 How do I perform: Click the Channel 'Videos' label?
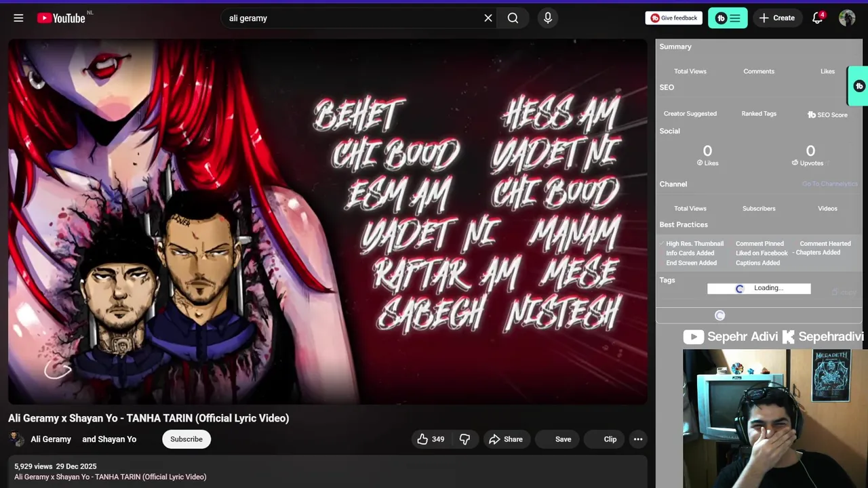[827, 209]
